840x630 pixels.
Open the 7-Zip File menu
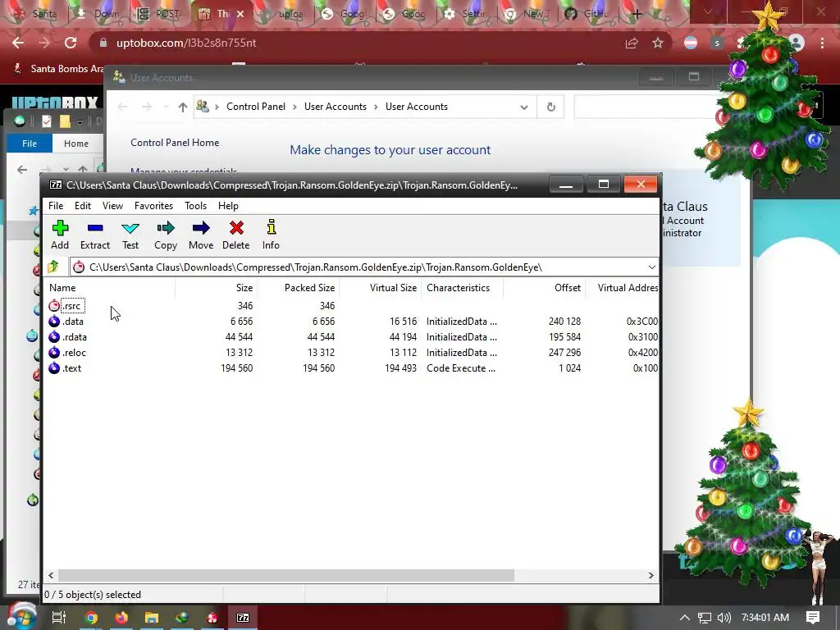click(56, 206)
